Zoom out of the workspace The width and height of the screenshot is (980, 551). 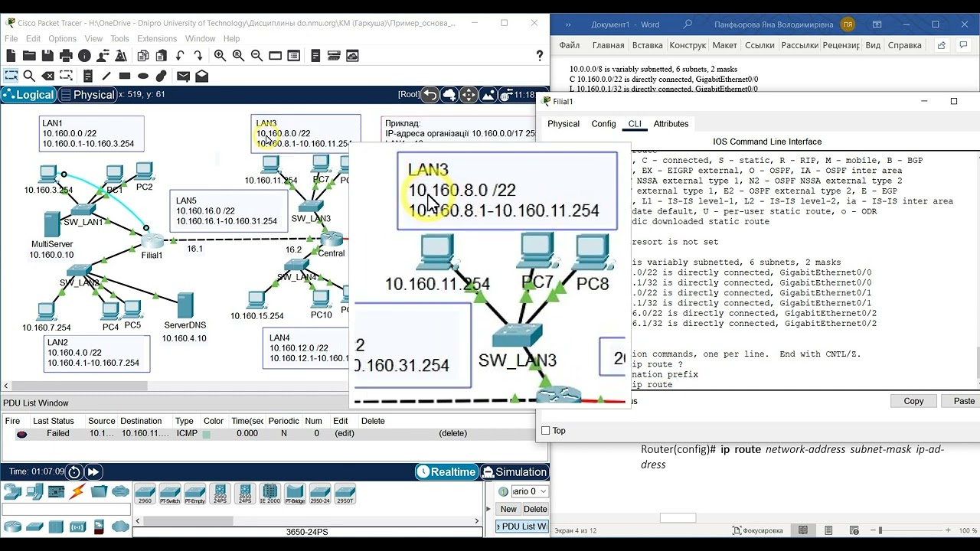tap(256, 56)
